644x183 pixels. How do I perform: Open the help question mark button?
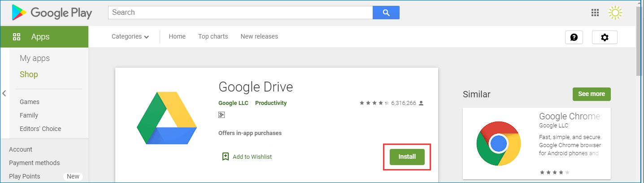(574, 38)
